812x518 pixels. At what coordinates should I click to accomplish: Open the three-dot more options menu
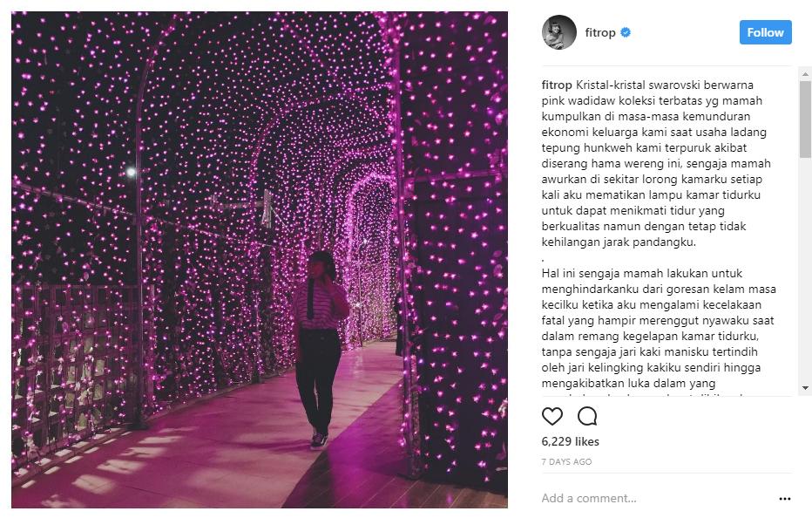coord(784,499)
